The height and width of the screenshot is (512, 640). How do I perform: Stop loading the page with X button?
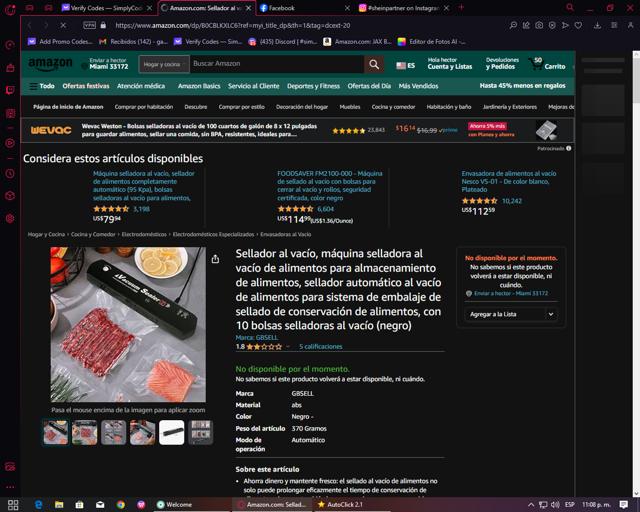[x=63, y=25]
